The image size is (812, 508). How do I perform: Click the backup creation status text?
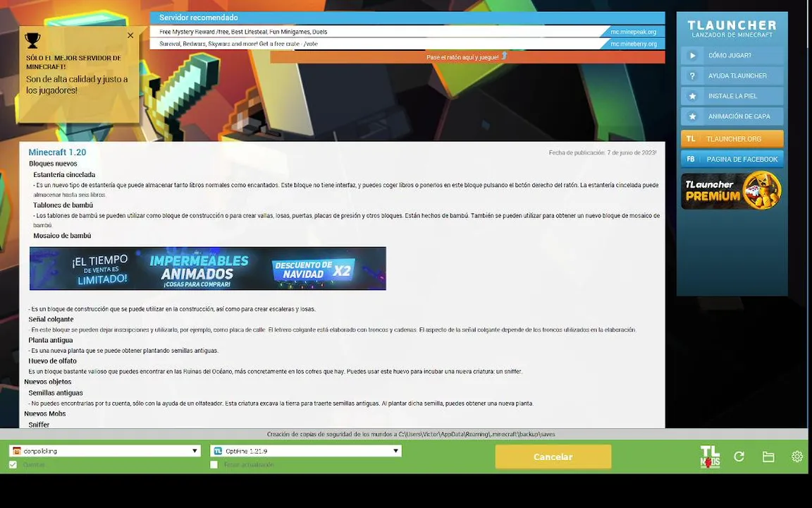411,435
